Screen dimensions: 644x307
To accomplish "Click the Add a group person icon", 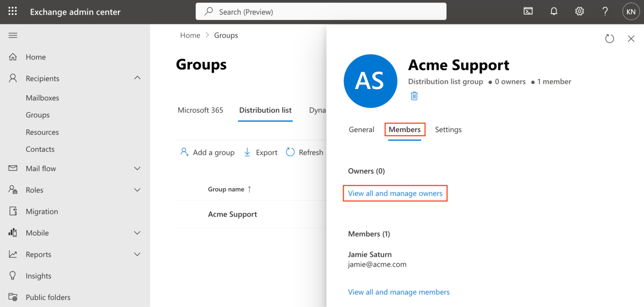I will coord(185,152).
